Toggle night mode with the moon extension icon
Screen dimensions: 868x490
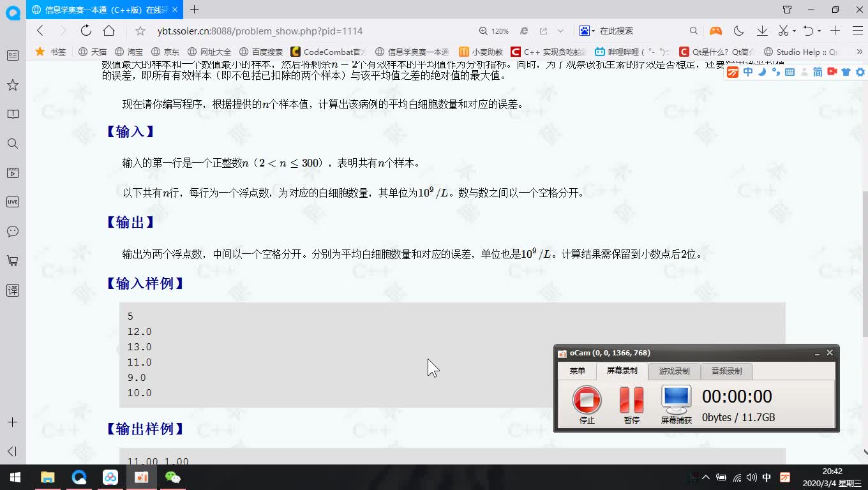coord(763,72)
